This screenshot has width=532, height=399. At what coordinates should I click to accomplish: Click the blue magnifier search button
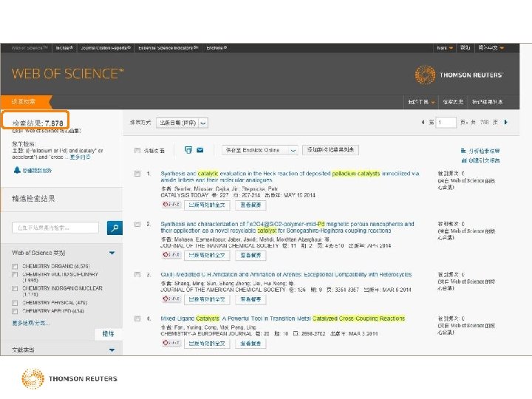coord(115,228)
